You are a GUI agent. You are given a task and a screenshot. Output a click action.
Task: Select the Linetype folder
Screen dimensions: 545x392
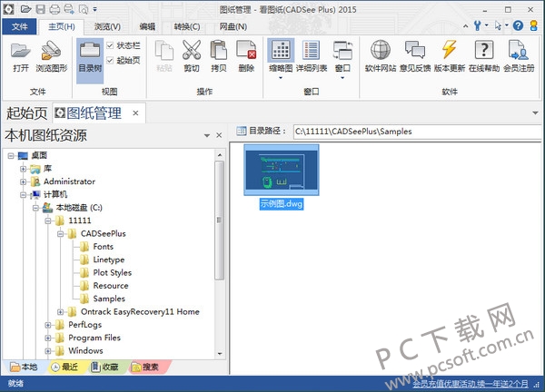pos(108,260)
